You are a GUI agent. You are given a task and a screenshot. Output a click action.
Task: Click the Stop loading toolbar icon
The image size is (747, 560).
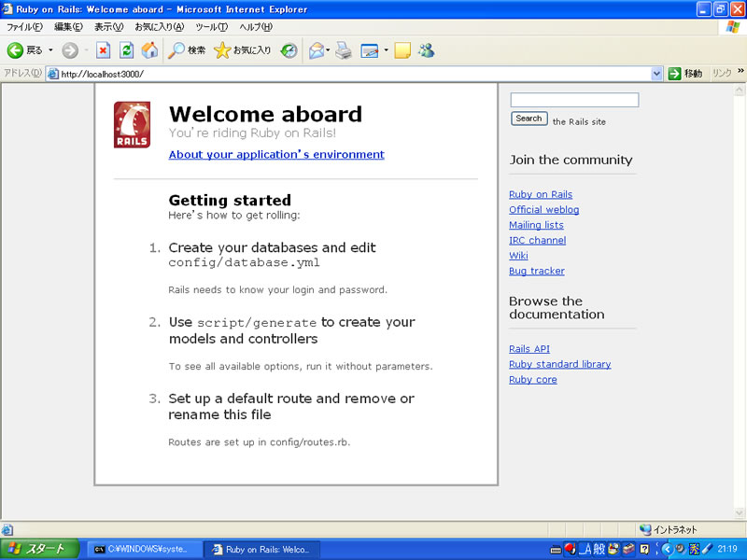(103, 50)
